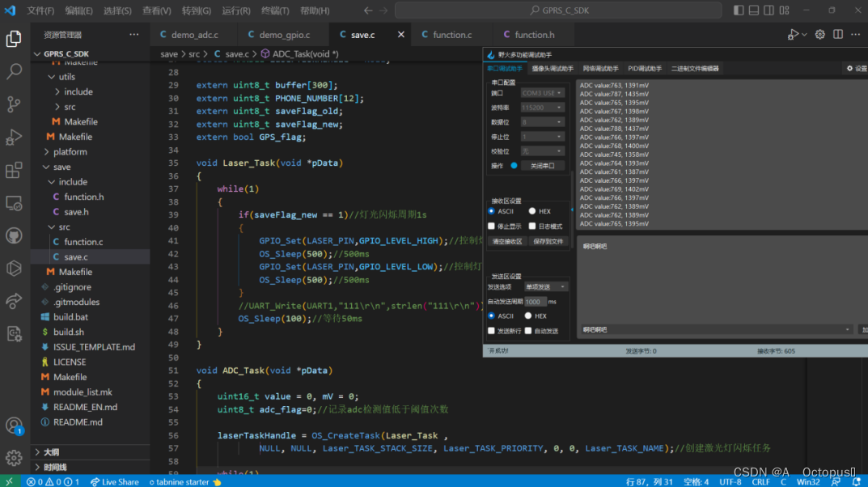Open the Run and Debug view
The image size is (868, 487).
[14, 138]
